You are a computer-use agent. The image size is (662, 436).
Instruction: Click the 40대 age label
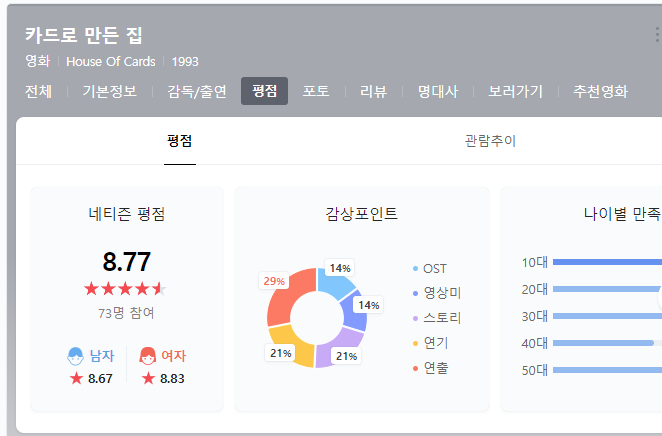coord(534,344)
